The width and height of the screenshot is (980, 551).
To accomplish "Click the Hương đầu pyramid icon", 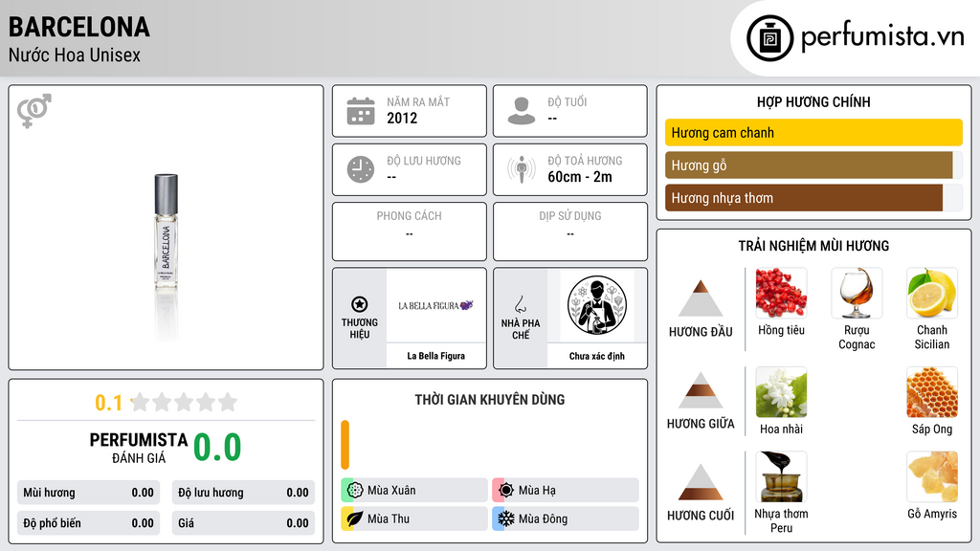I will coord(701,298).
